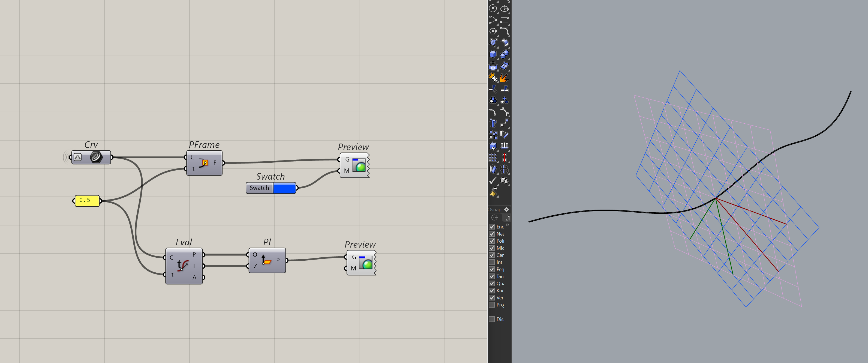The image size is (868, 363).
Task: Choose the Polygon tool icon
Action: click(493, 31)
